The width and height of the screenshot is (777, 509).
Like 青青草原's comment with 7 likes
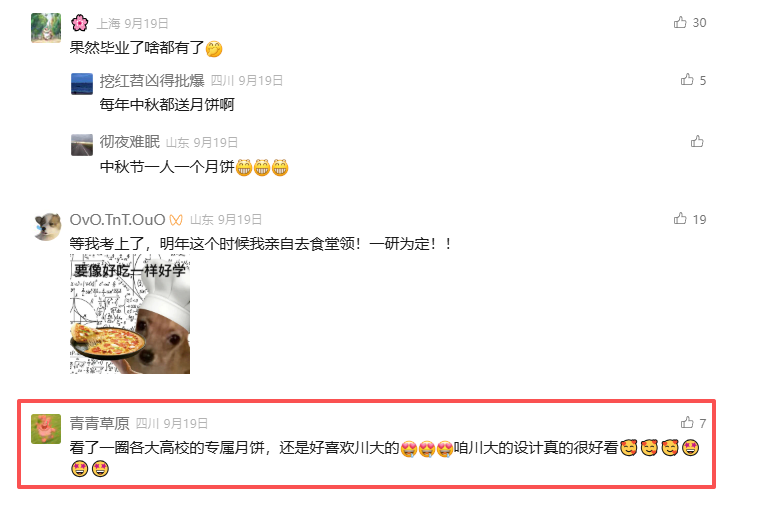pos(687,422)
